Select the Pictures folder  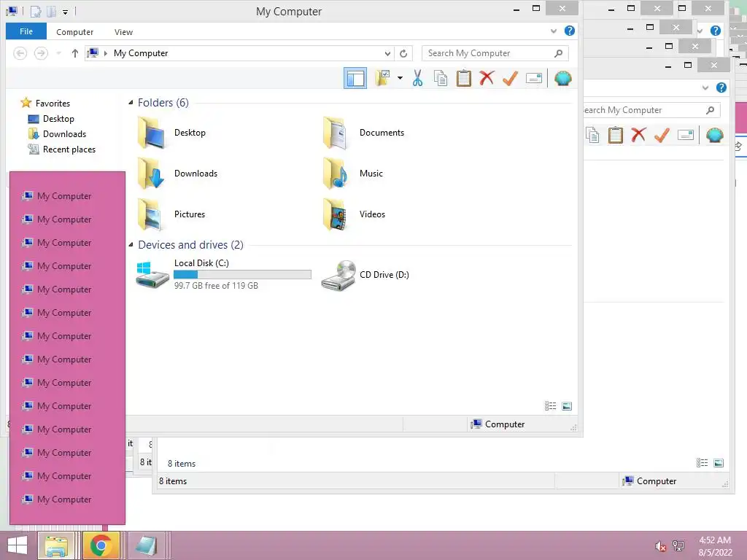point(171,215)
